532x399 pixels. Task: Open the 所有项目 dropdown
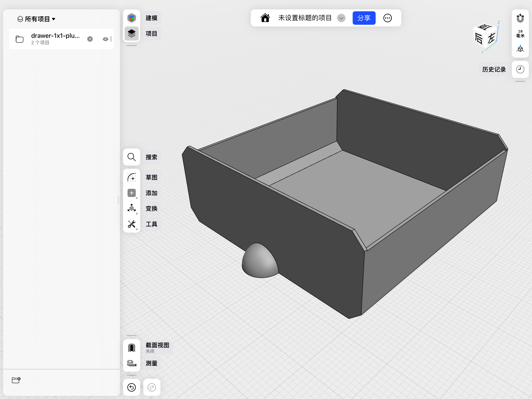point(36,19)
